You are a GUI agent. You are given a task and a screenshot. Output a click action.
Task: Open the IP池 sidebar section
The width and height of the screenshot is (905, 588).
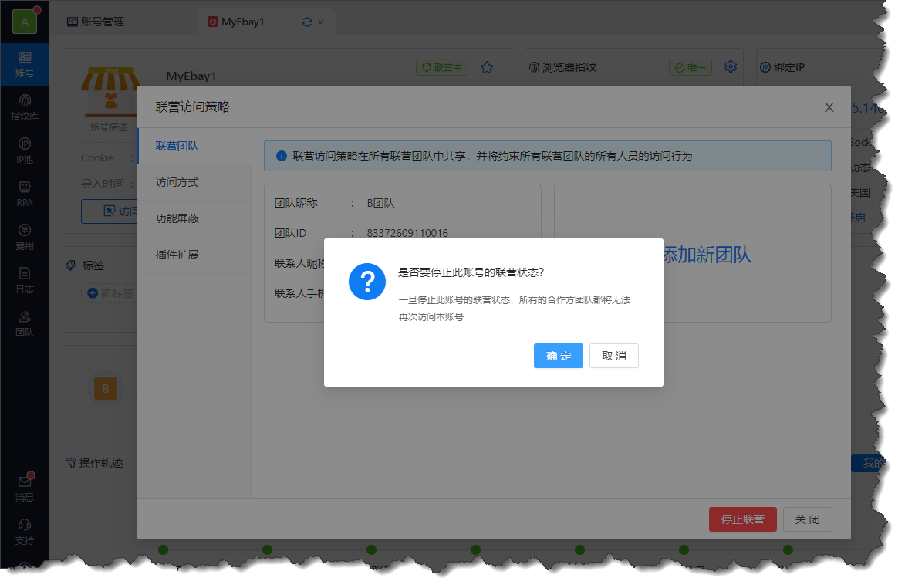pyautogui.click(x=25, y=150)
